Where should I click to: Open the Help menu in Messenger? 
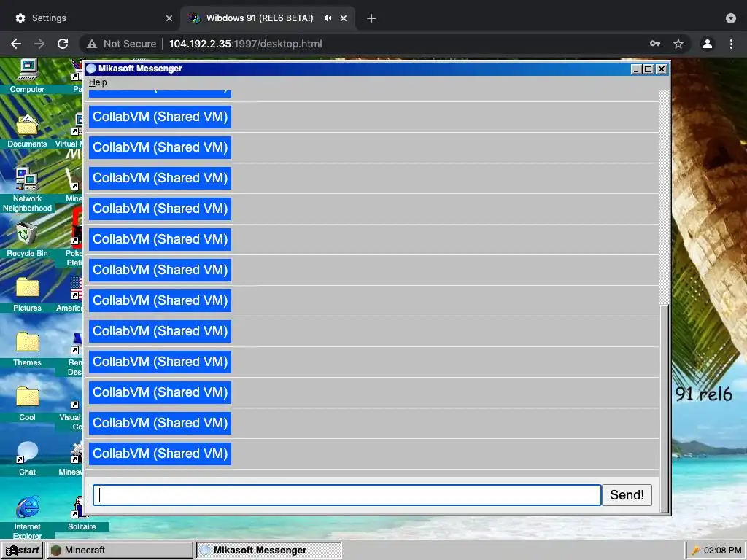tap(98, 82)
